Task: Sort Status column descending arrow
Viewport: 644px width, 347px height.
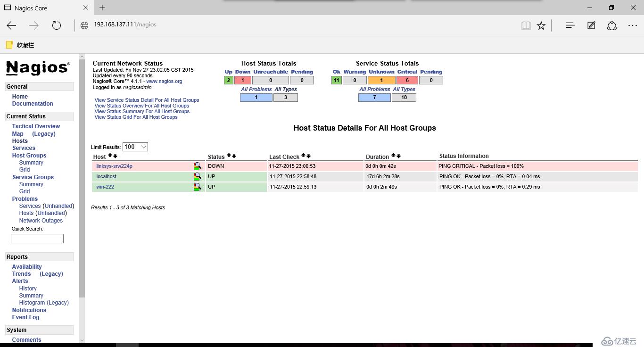Action: [234, 156]
